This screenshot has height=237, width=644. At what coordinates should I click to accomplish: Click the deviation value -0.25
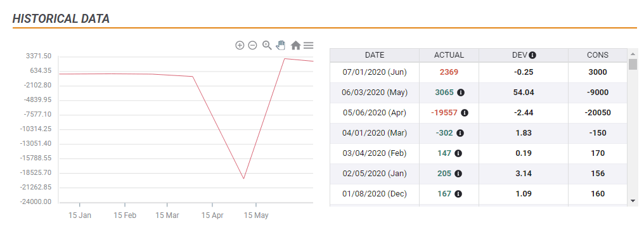524,72
